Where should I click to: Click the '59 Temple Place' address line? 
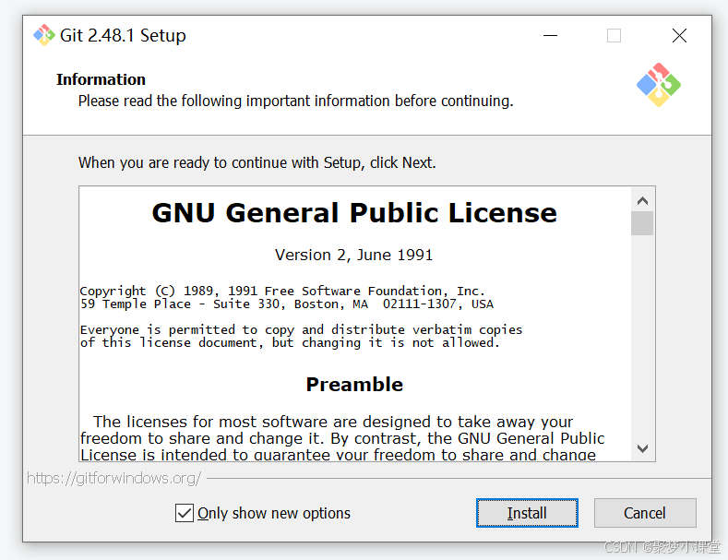pos(286,304)
